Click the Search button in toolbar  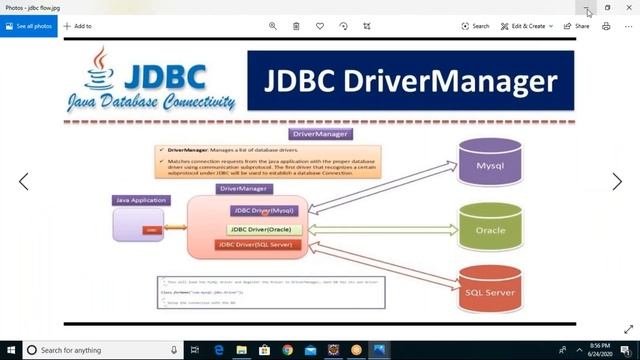pos(475,26)
